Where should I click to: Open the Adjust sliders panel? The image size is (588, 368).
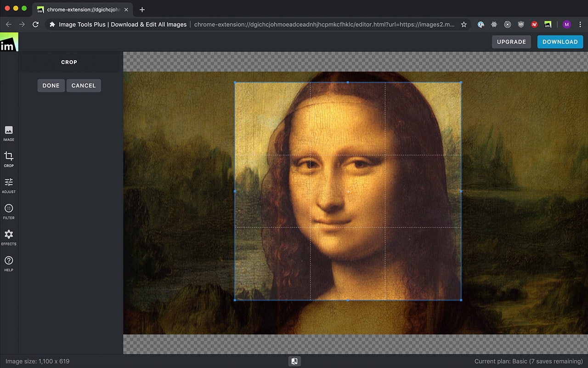(9, 185)
